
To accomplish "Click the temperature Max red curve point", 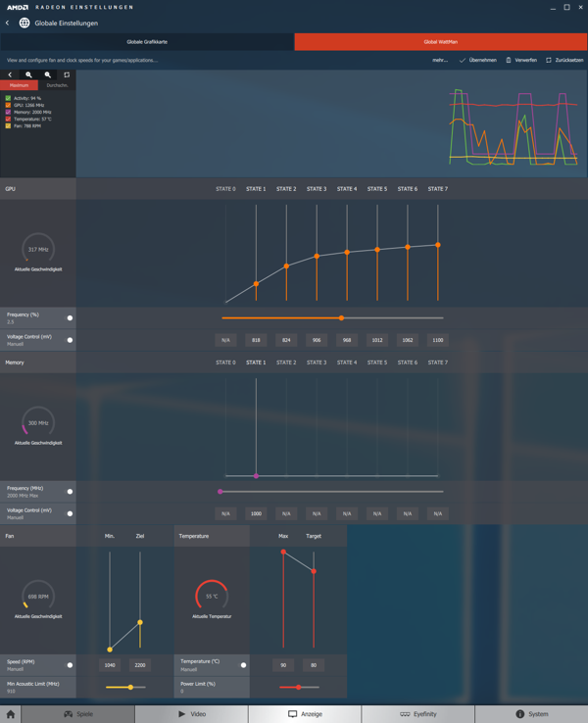I will coord(283,552).
